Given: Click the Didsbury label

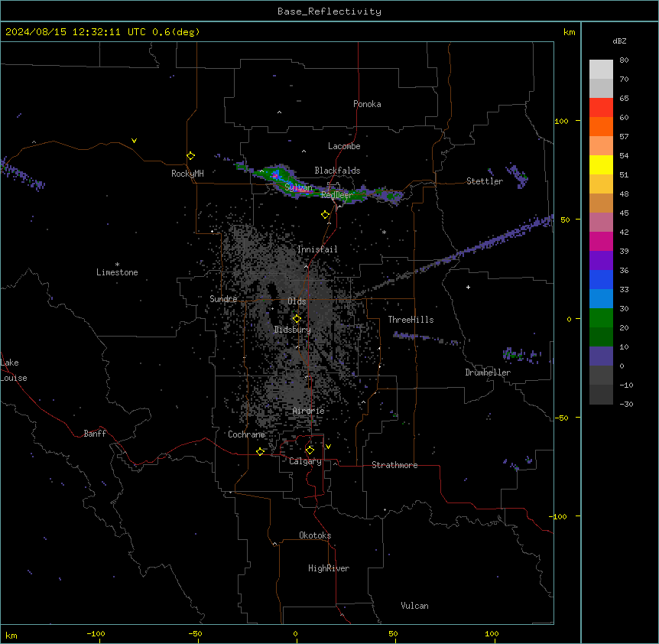Looking at the screenshot, I should click(293, 330).
